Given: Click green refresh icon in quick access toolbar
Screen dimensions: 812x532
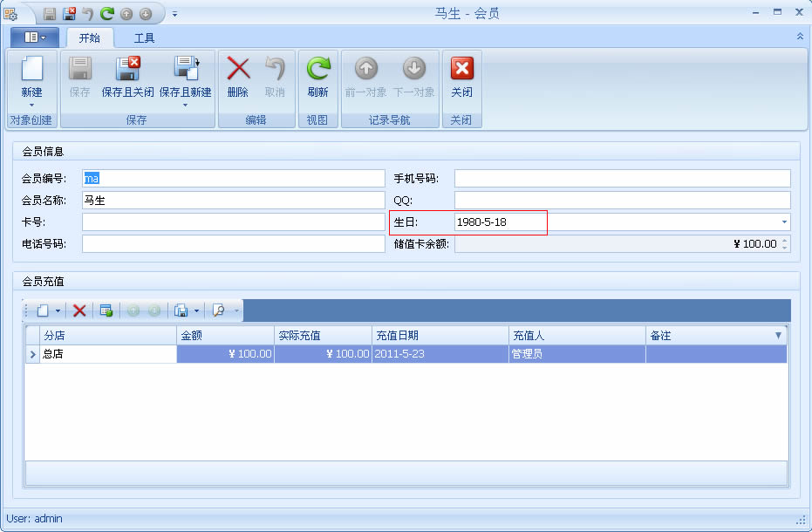Looking at the screenshot, I should [107, 14].
